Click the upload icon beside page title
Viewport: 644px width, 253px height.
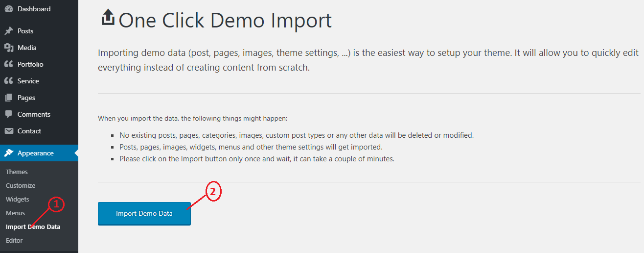(107, 18)
